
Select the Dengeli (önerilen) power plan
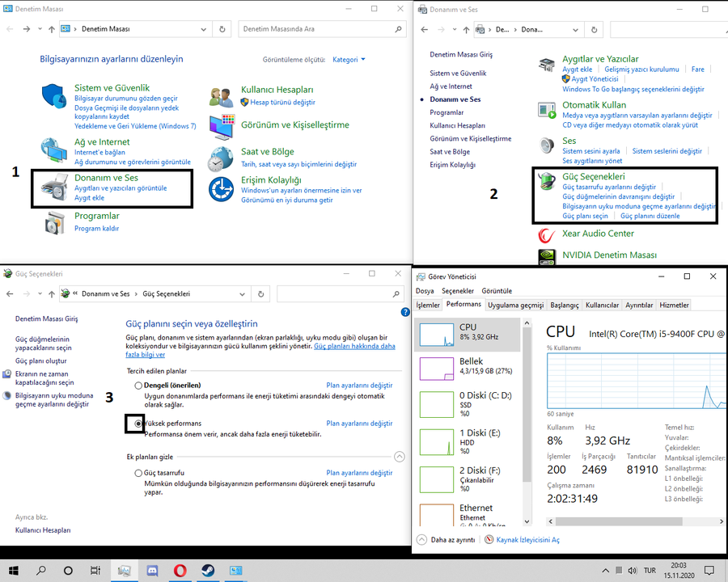pos(138,386)
